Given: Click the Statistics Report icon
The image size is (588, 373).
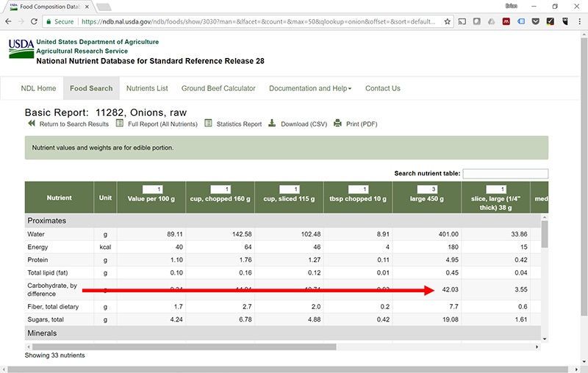Looking at the screenshot, I should 208,123.
